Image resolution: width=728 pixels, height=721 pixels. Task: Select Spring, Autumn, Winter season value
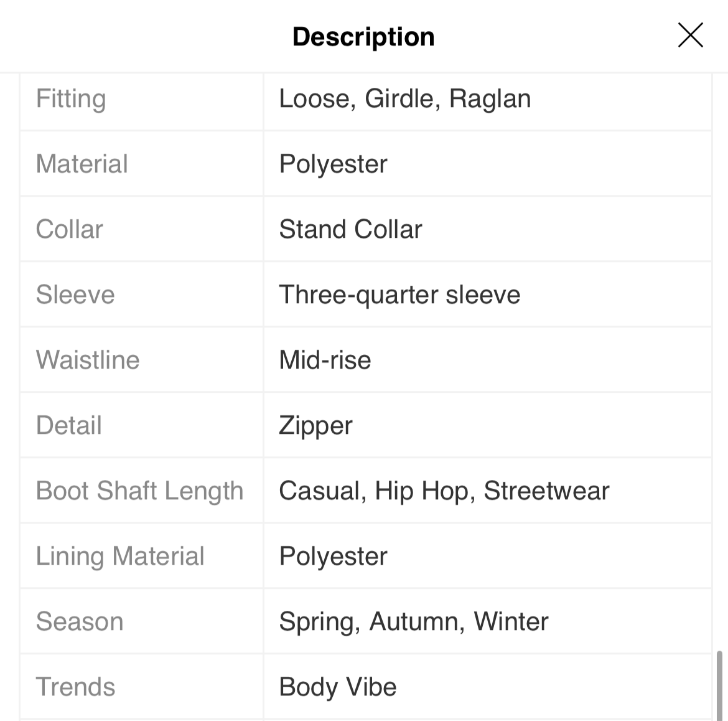pyautogui.click(x=414, y=622)
